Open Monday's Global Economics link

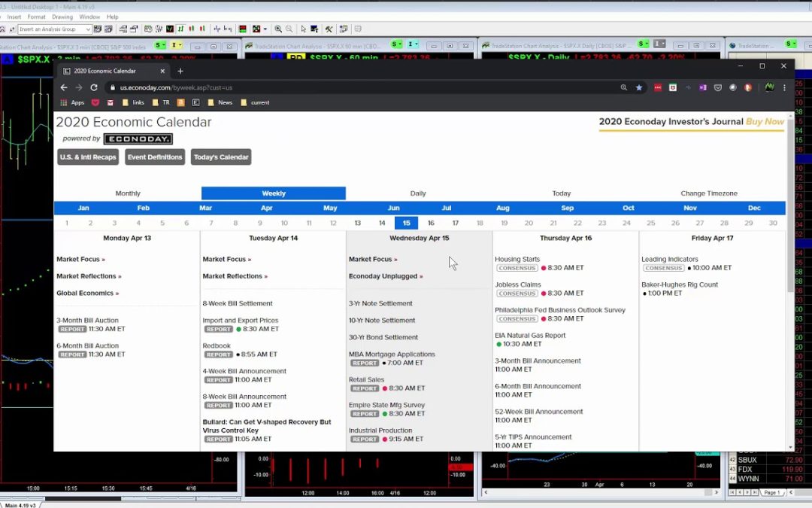87,294
